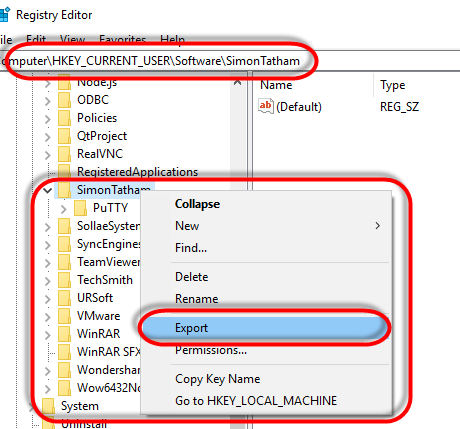The image size is (460, 429).
Task: Expand the PuTTY subkey
Action: coord(64,209)
